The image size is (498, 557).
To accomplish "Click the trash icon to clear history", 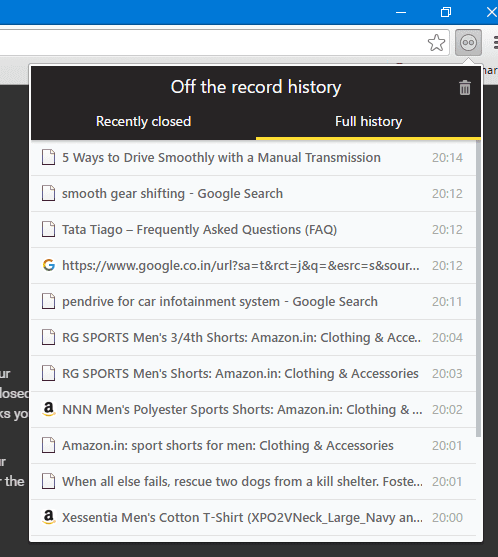I will point(465,88).
